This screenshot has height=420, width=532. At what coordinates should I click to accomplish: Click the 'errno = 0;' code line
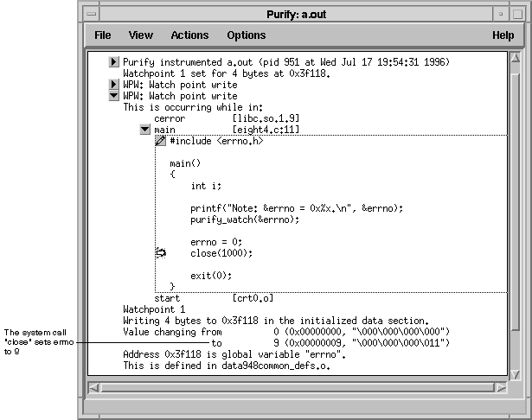pyautogui.click(x=216, y=242)
